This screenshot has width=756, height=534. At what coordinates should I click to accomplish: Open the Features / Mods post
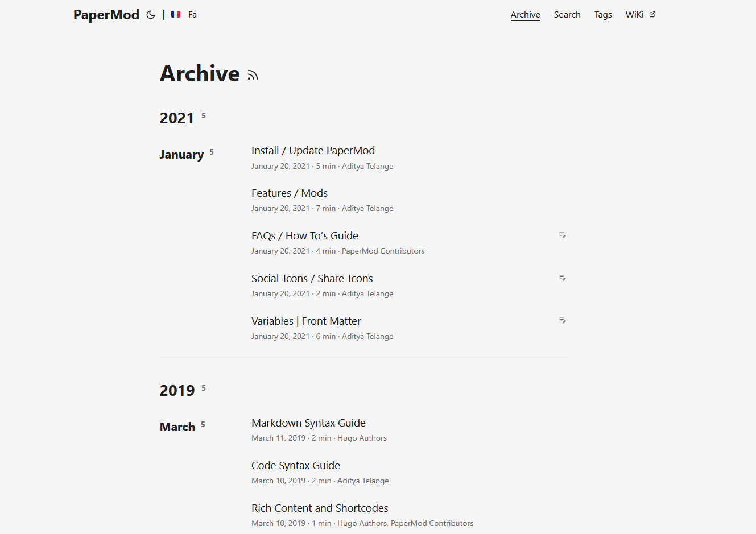point(289,193)
